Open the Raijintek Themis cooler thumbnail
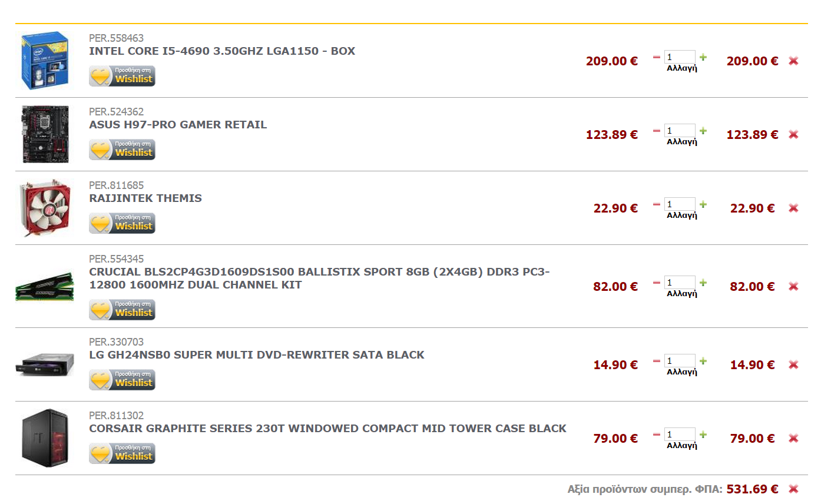Screen dimensions: 821x504 (x=45, y=208)
